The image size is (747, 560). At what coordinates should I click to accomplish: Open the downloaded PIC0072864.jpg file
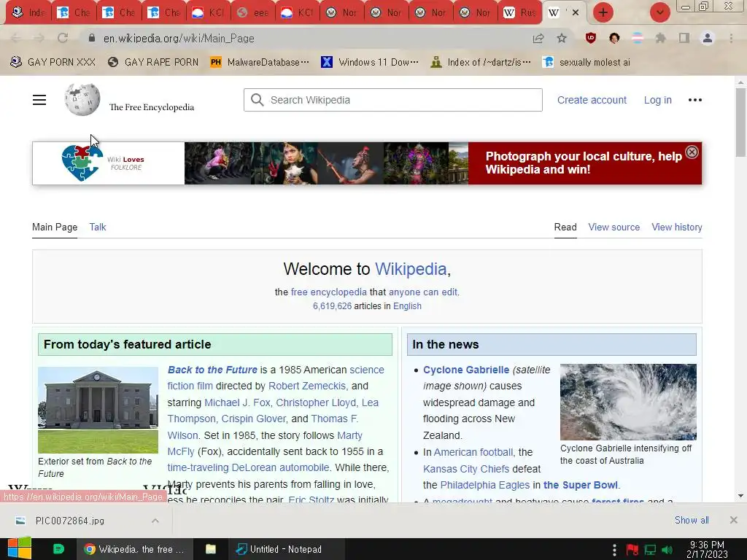(69, 521)
